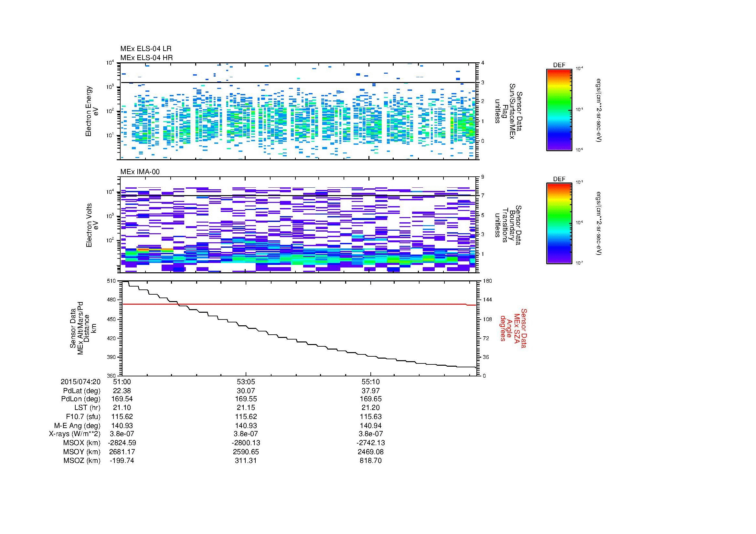756x534 pixels.
Task: Click the M-E Ang (deg) row label
Action: click(77, 425)
